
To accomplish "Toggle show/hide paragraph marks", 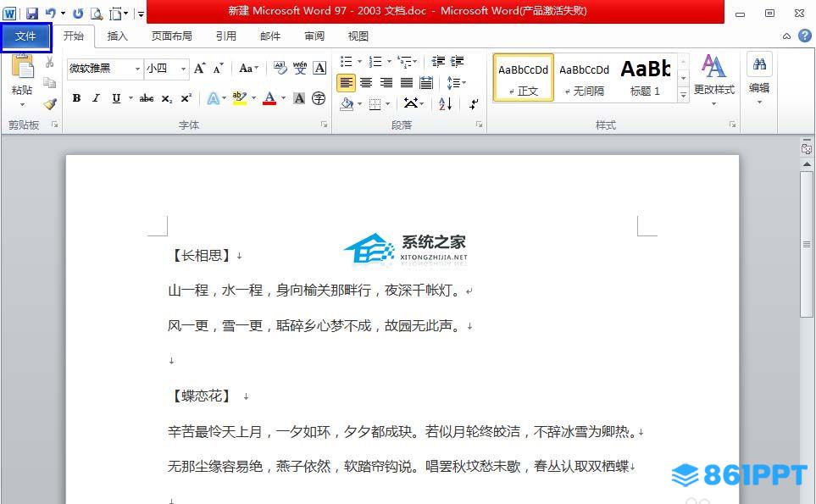I will 474,104.
